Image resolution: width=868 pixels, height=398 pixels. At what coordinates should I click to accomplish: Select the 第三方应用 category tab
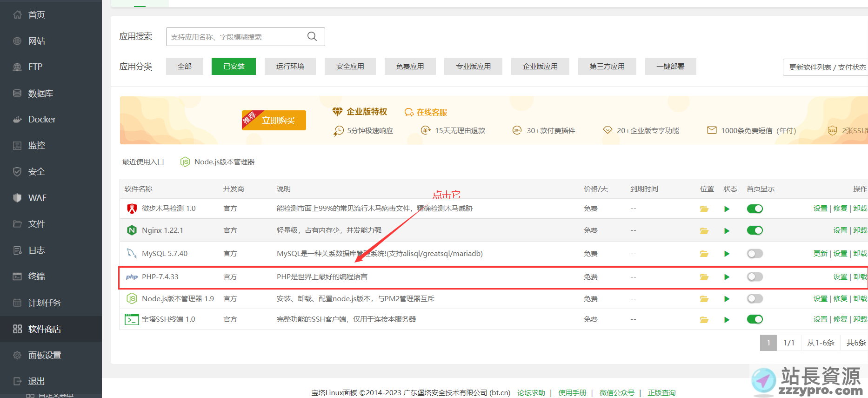[608, 66]
